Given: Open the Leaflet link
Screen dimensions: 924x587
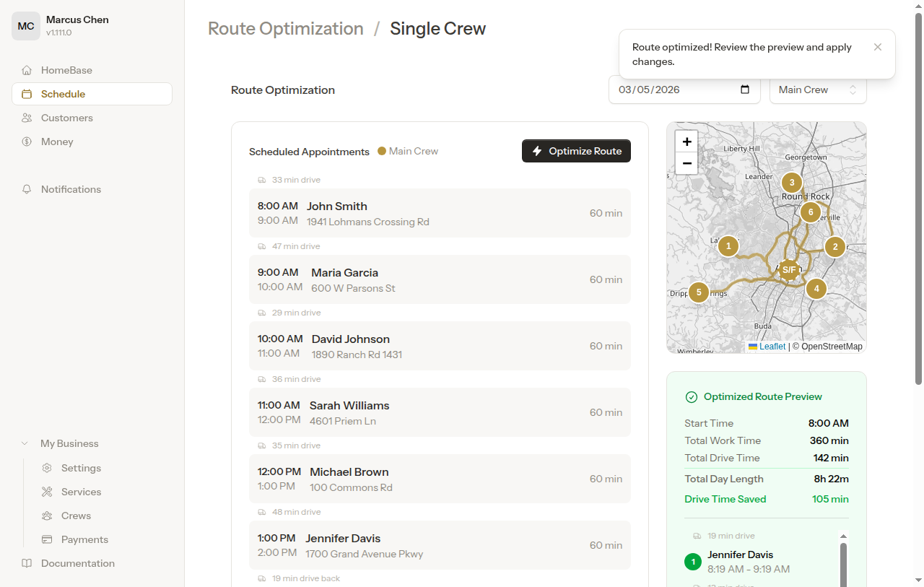Looking at the screenshot, I should tap(767, 347).
